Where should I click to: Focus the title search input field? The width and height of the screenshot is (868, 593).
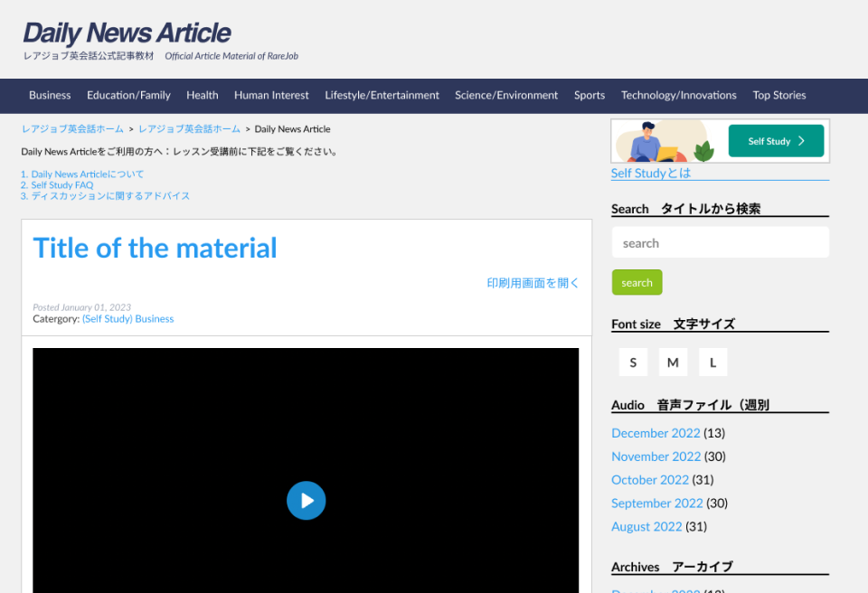721,242
